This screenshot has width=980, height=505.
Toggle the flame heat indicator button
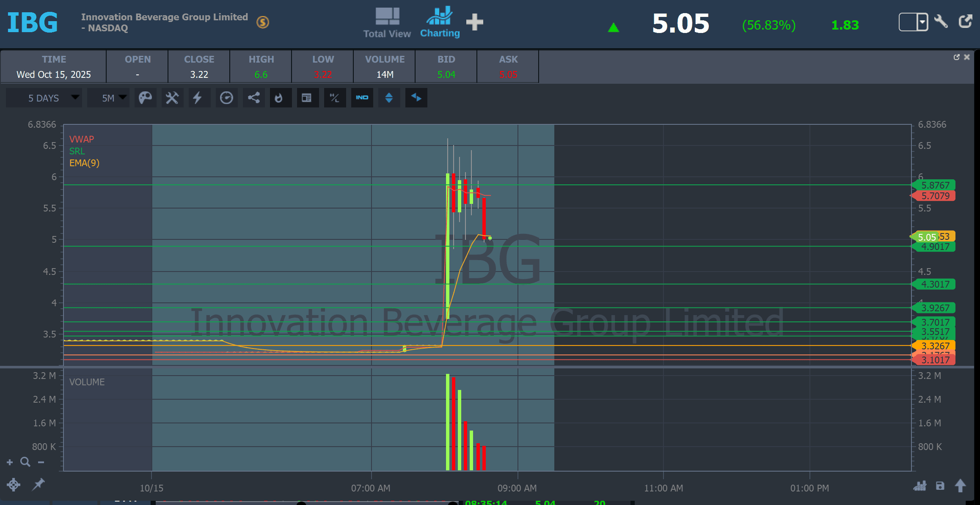coord(279,98)
